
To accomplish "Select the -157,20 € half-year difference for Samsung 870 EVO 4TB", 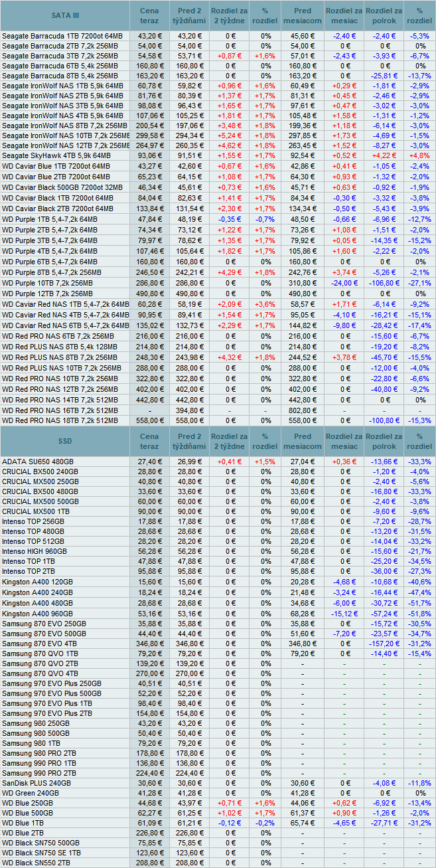I will [x=384, y=645].
